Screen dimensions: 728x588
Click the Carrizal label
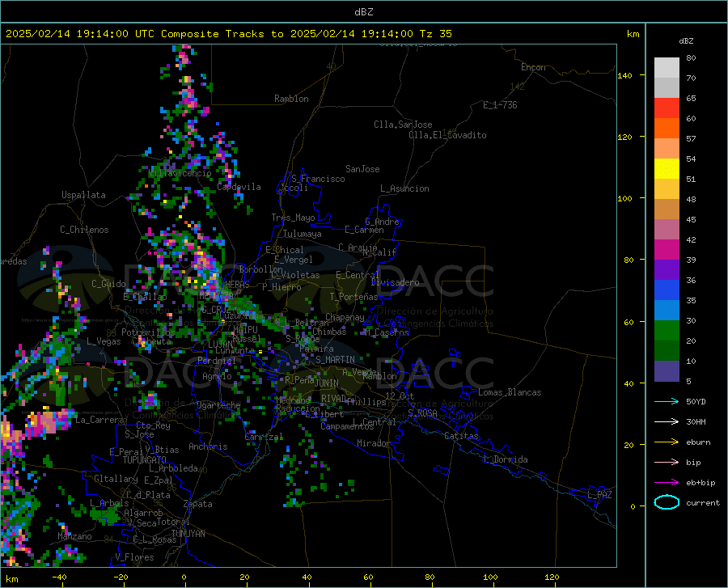264,437
